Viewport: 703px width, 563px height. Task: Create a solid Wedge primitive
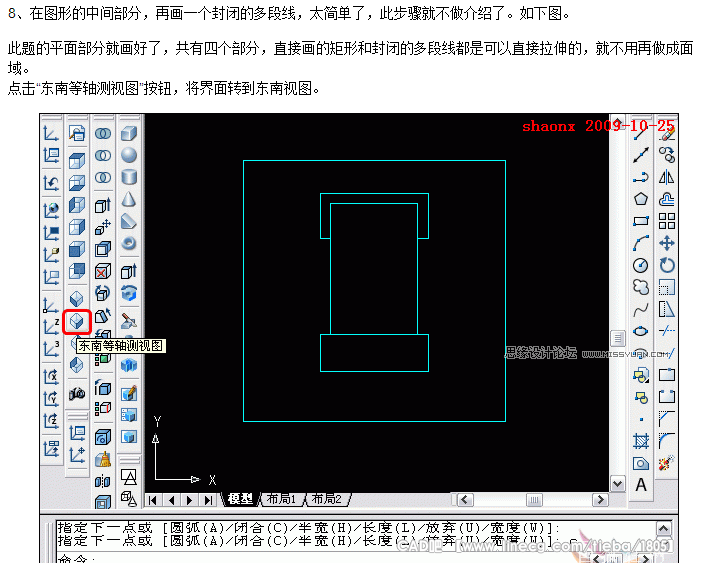pyautogui.click(x=129, y=221)
